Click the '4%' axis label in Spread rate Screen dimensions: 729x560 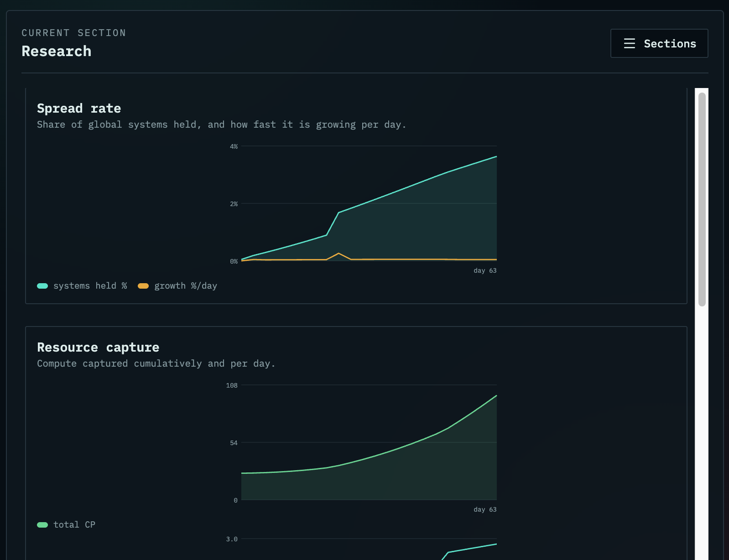click(x=234, y=146)
